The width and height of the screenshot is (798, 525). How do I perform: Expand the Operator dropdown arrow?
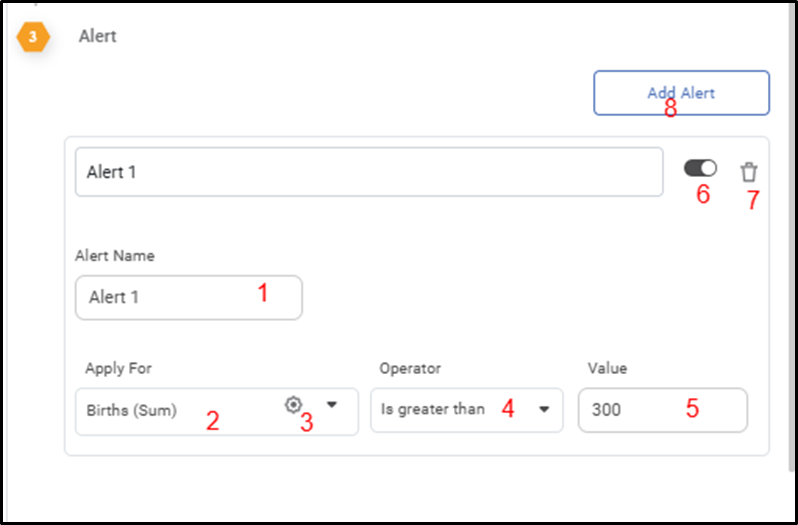544,409
